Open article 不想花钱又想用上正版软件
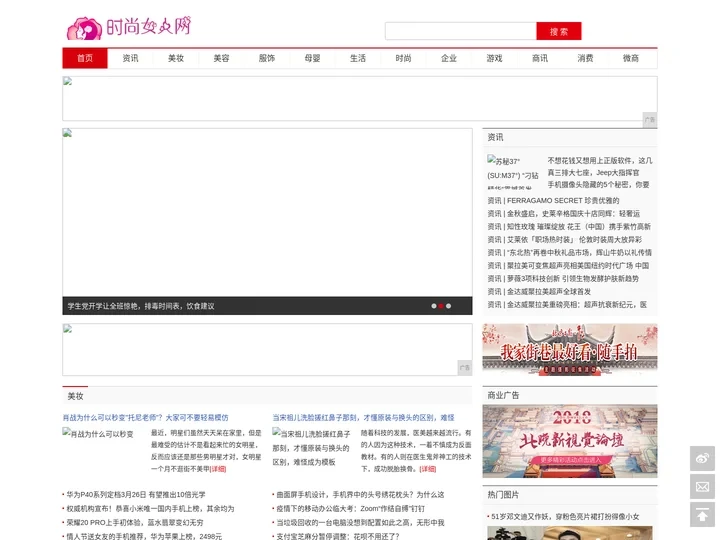Screen dimensions: 720x540 [x=600, y=161]
